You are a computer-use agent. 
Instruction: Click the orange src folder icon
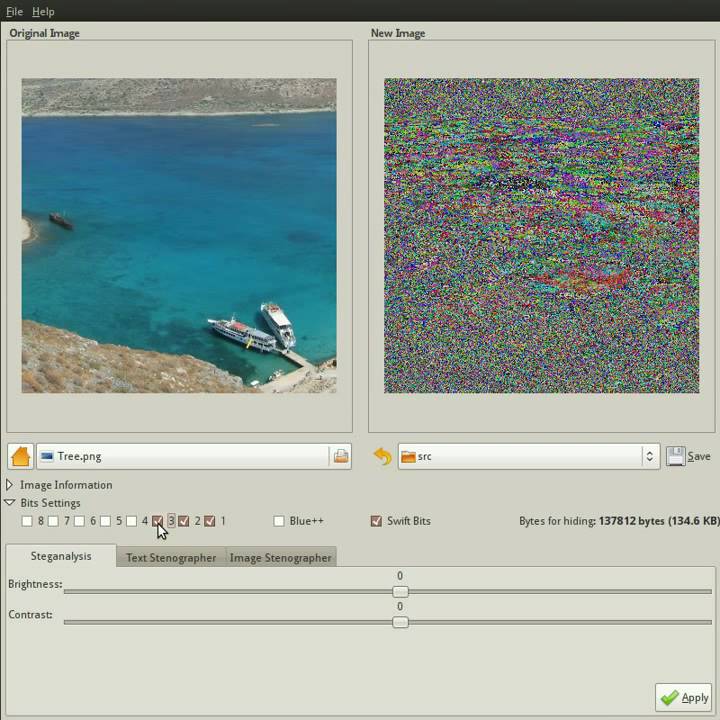408,456
